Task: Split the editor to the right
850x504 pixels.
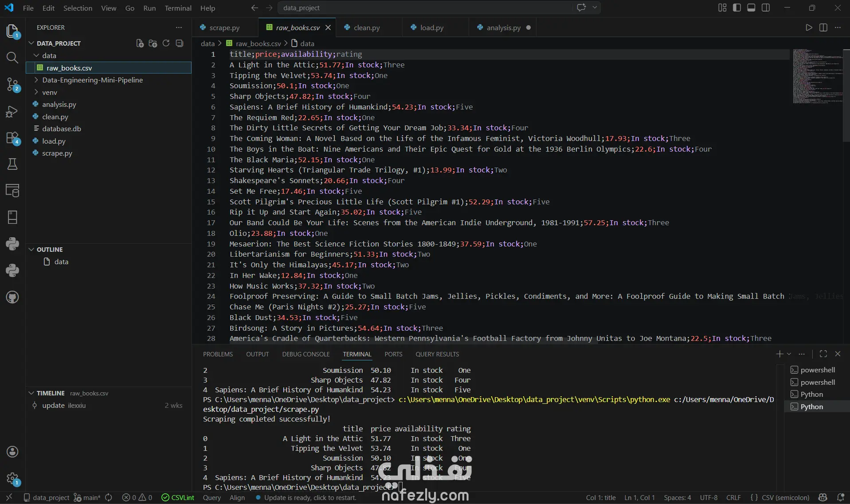Action: 823,27
